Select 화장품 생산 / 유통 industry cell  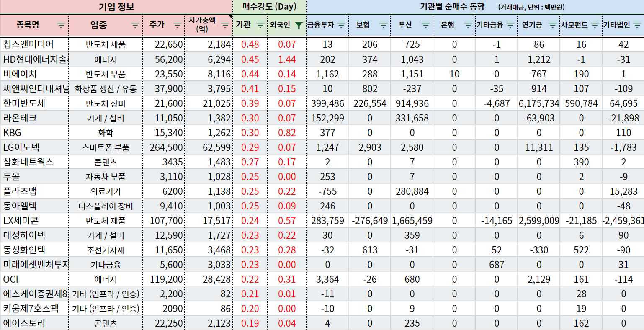point(106,88)
